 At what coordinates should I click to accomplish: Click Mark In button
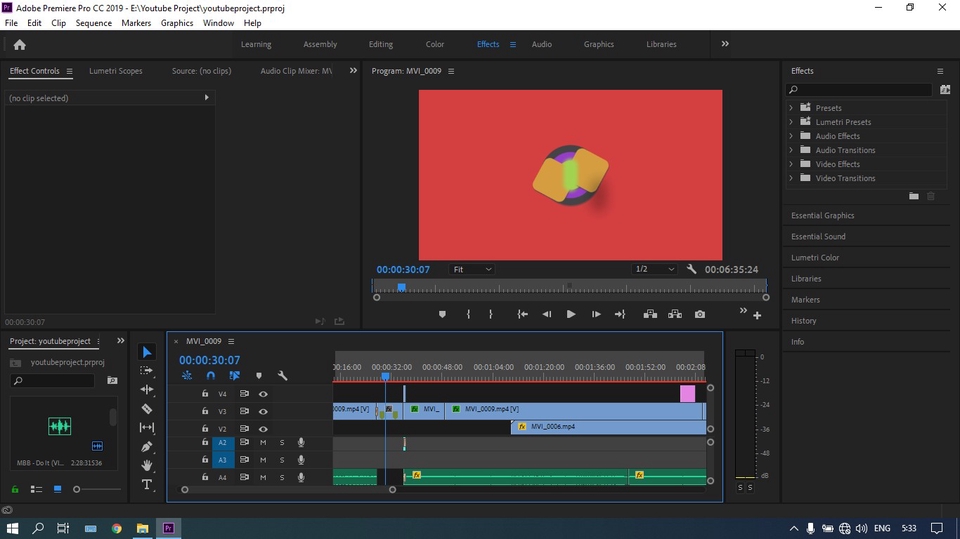(468, 314)
